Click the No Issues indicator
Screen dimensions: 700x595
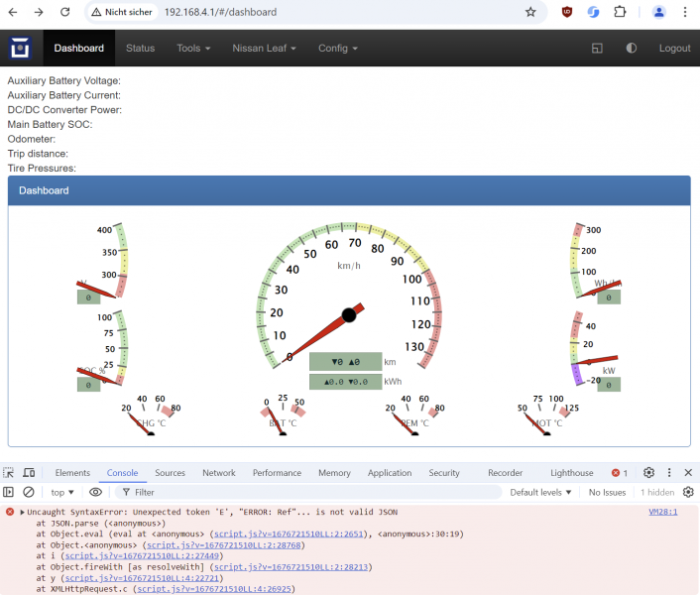click(607, 492)
